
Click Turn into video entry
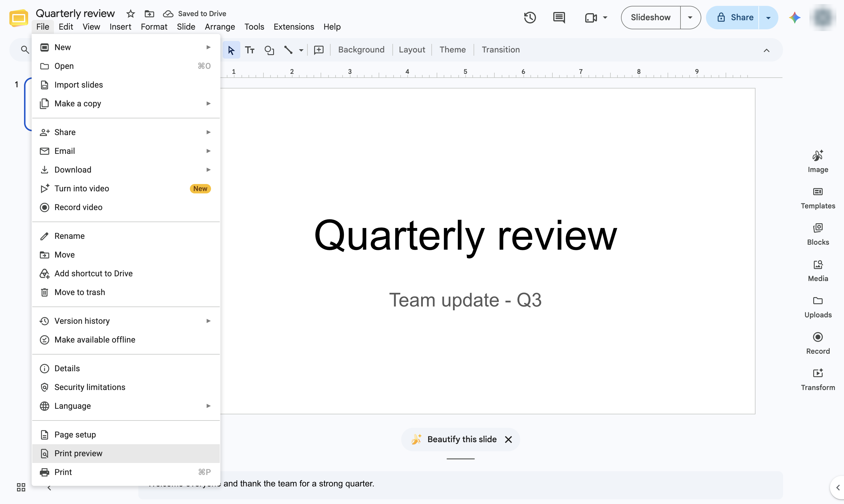click(126, 188)
